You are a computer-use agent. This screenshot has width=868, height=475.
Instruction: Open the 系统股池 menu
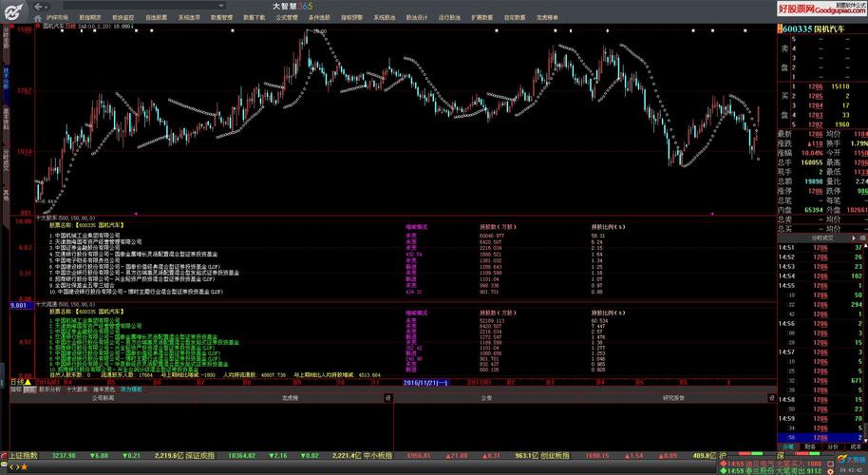point(385,18)
